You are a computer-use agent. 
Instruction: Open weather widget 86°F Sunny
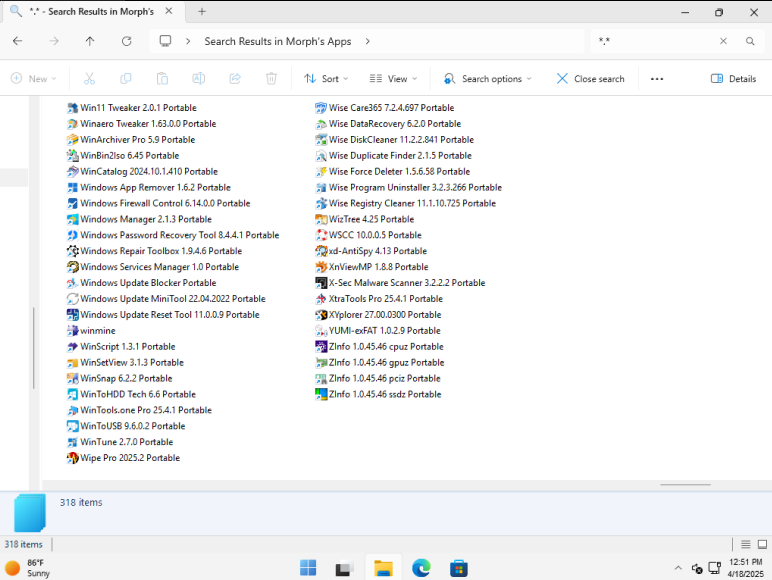(x=29, y=568)
